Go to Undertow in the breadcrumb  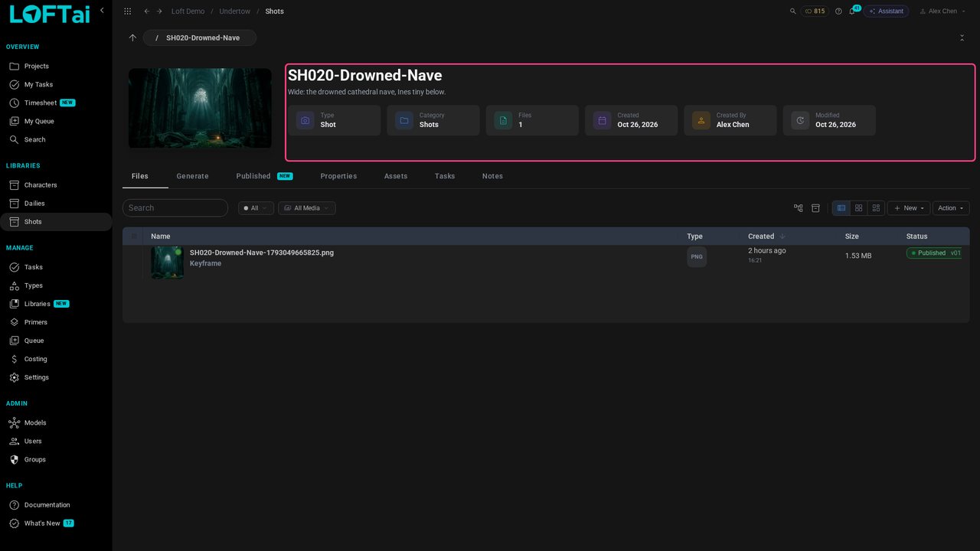[x=235, y=11]
